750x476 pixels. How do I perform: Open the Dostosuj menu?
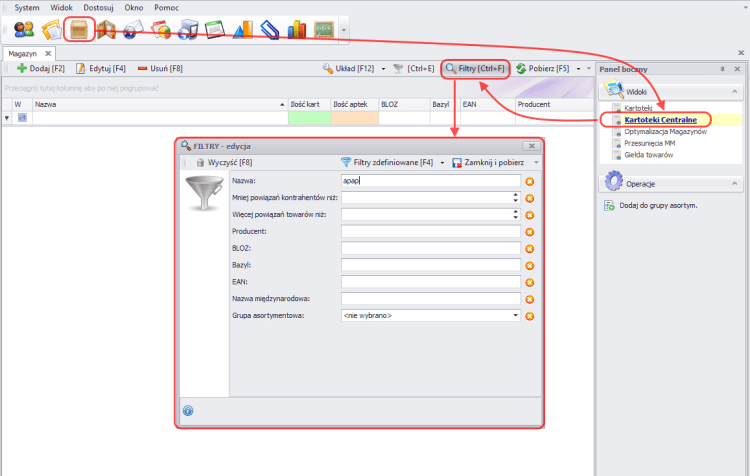point(98,7)
